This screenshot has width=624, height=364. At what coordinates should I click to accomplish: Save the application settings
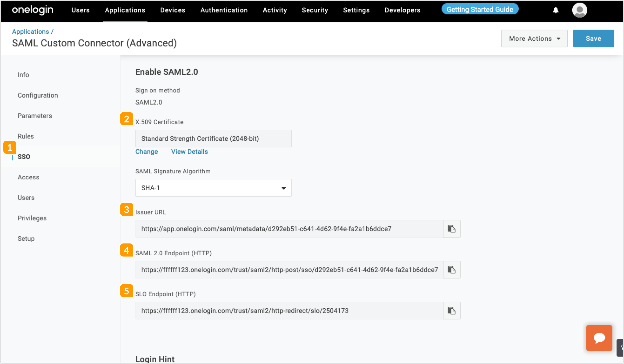point(593,39)
